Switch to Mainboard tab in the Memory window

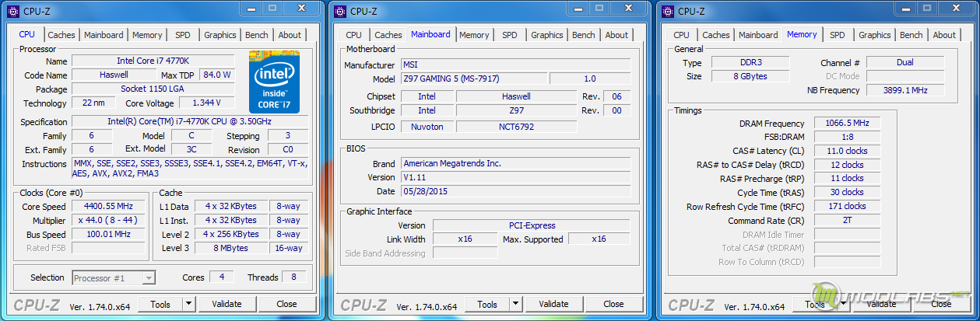point(758,35)
